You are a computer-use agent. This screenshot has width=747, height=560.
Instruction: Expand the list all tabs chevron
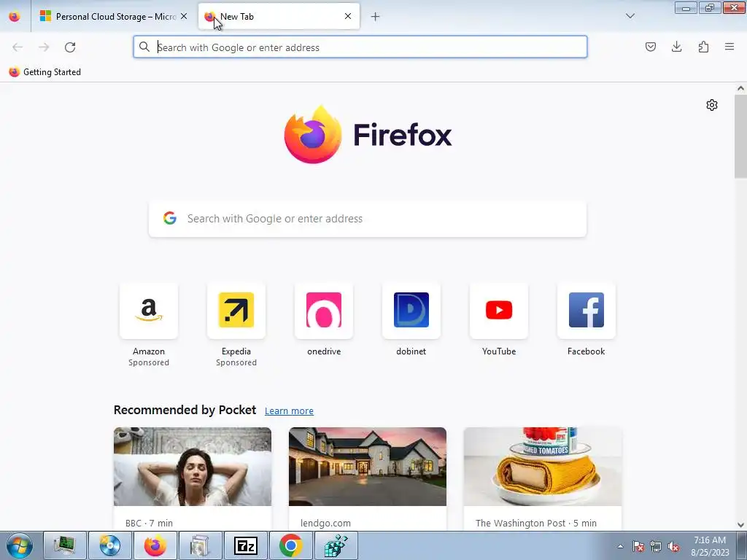click(x=630, y=16)
